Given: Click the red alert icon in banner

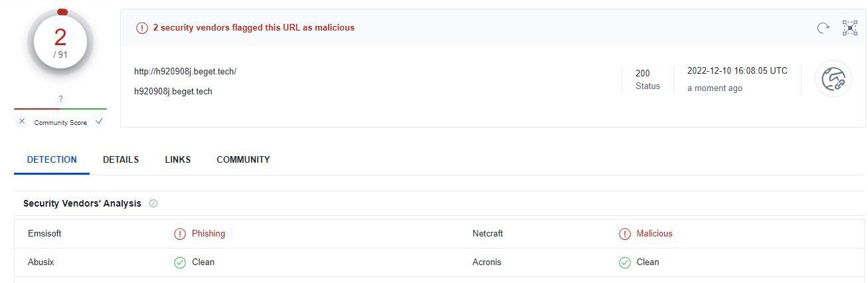Looking at the screenshot, I should click(141, 28).
